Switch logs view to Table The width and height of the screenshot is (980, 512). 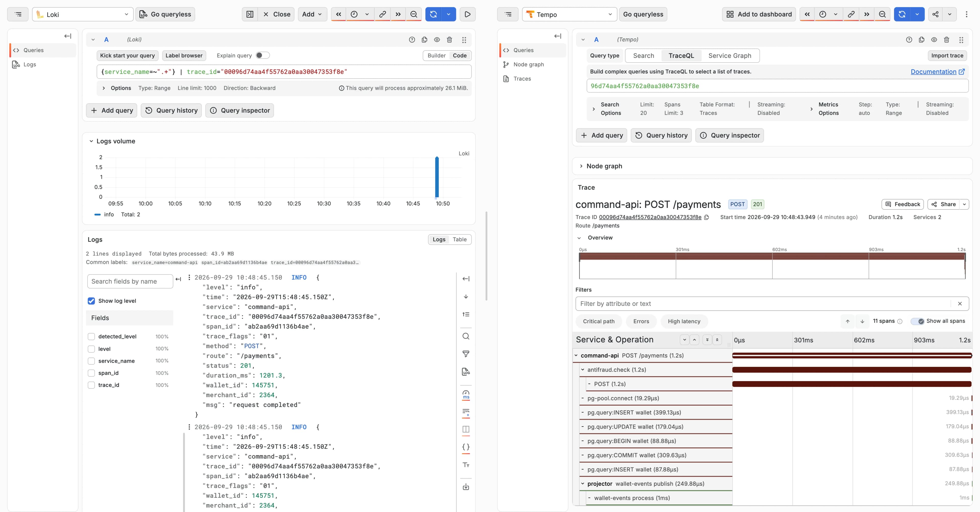[459, 239]
